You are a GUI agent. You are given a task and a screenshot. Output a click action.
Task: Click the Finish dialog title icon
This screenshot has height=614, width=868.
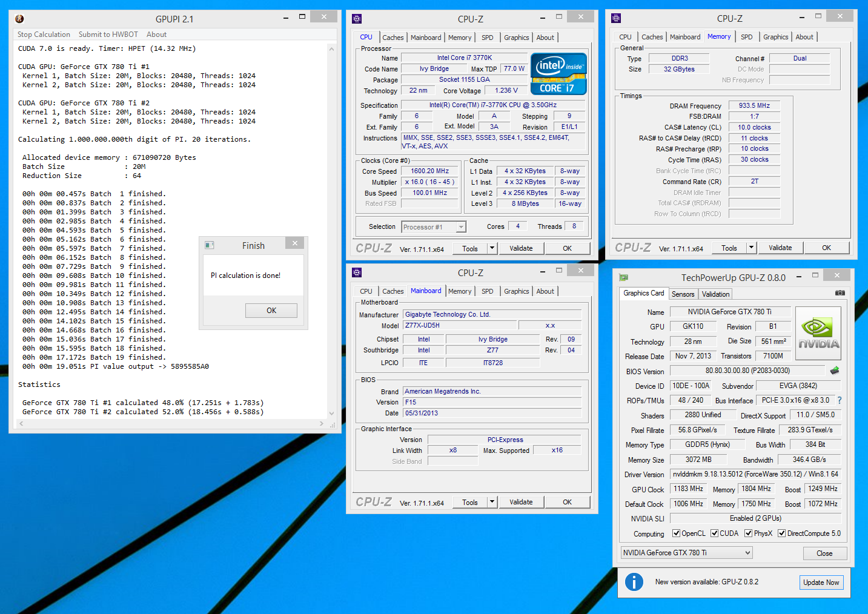click(210, 245)
